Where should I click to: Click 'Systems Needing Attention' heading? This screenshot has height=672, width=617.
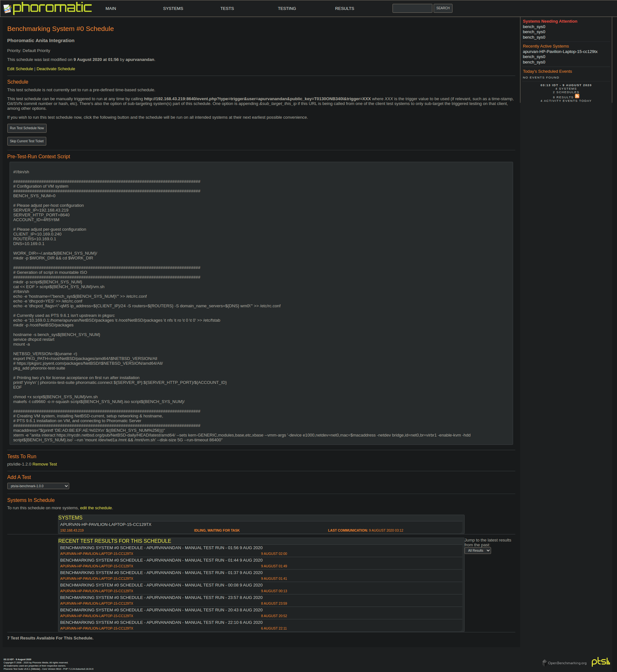click(x=550, y=21)
